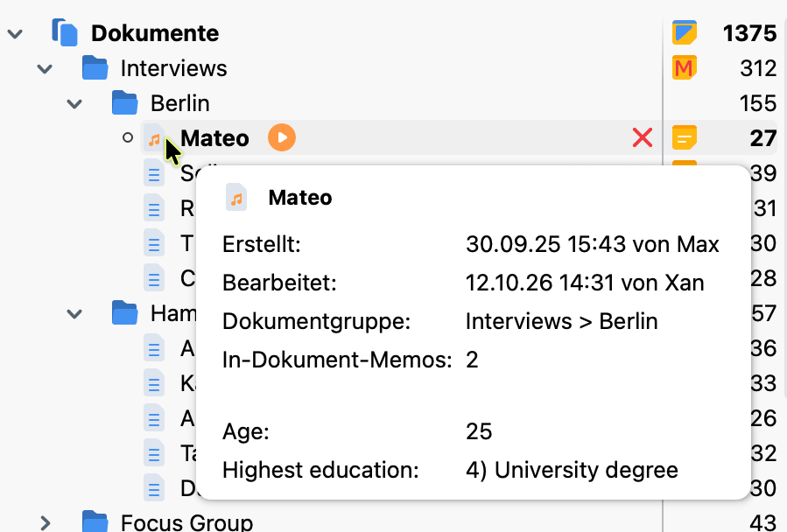The width and height of the screenshot is (787, 532).
Task: Click the In-Dokument-Memos label
Action: coord(337,360)
